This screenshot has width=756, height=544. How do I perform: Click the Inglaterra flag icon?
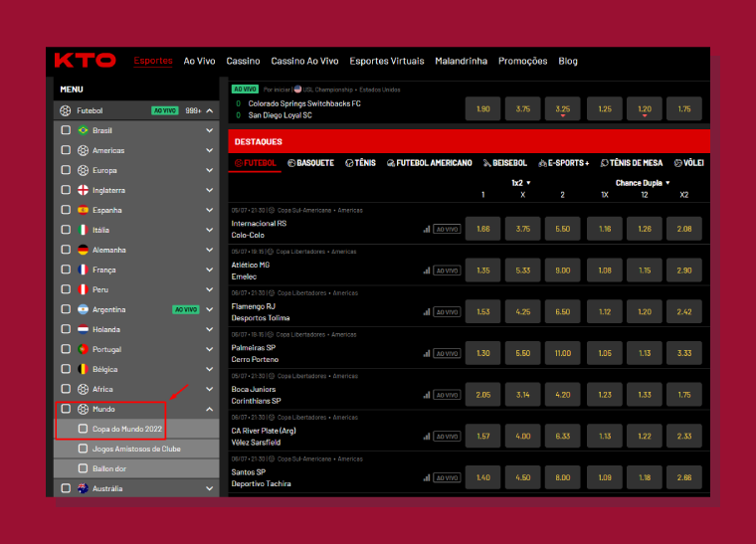tap(83, 190)
